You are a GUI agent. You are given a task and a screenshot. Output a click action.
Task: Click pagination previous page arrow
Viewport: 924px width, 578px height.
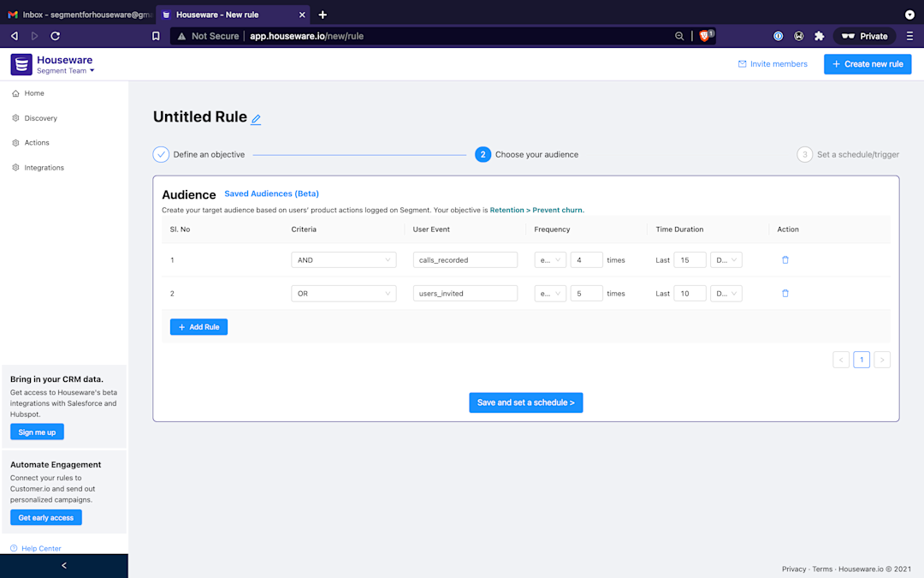click(x=841, y=359)
